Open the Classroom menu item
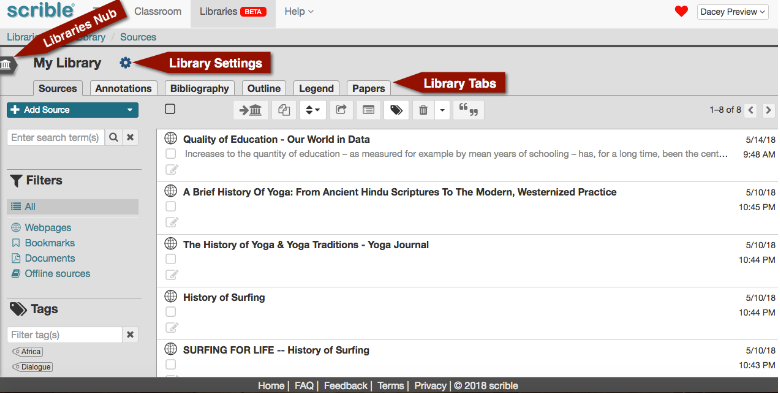This screenshot has height=393, width=780. 158,11
